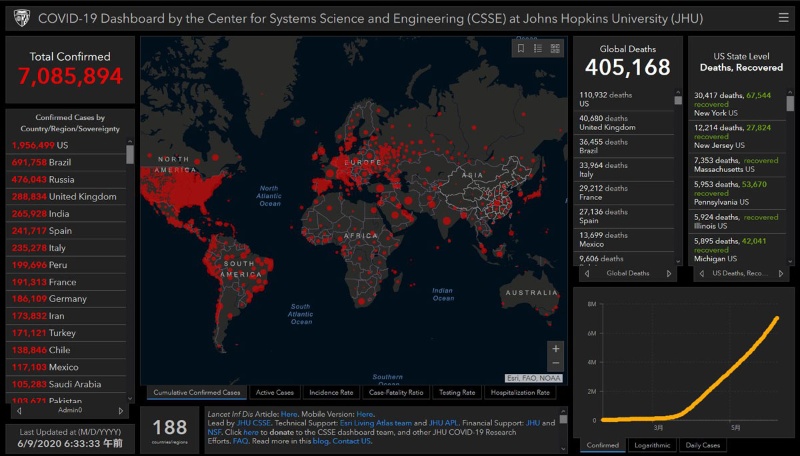
Task: Switch chart to Daily Cases
Action: coord(704,444)
